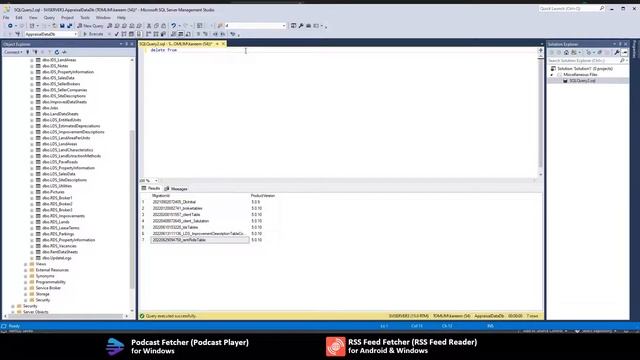Click the wrench Properties icon in top toolbar
The height and width of the screenshot is (360, 640).
[x=301, y=26]
